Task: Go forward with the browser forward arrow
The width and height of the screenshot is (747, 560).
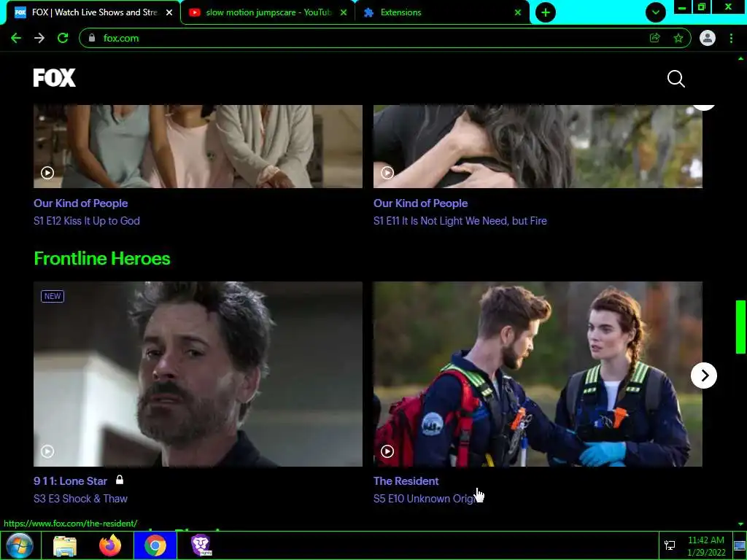Action: coord(39,38)
